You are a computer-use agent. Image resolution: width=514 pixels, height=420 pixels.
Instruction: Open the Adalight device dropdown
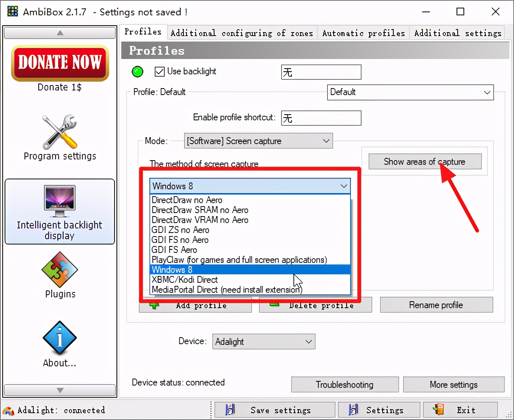pos(264,341)
